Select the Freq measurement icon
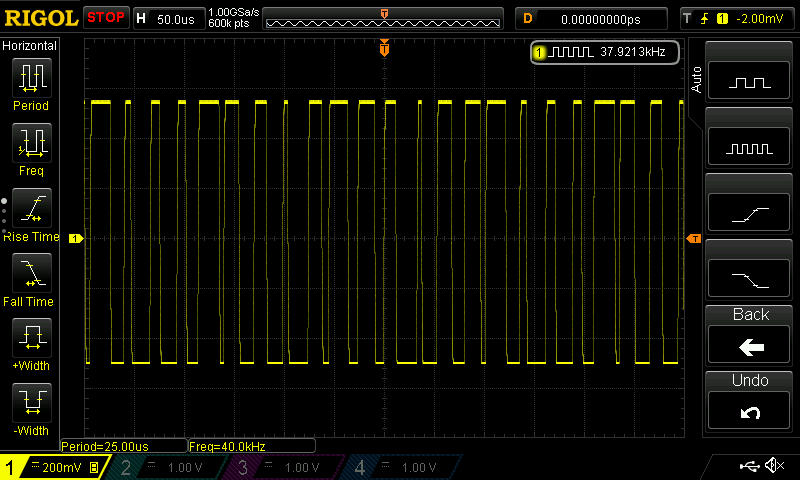 pyautogui.click(x=31, y=143)
